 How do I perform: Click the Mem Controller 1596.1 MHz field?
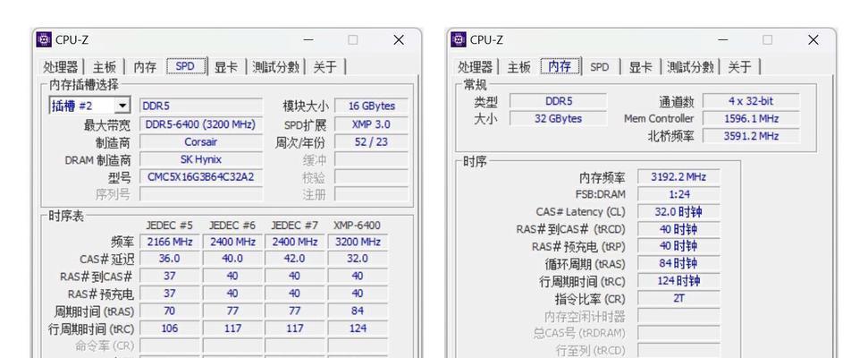click(x=751, y=119)
